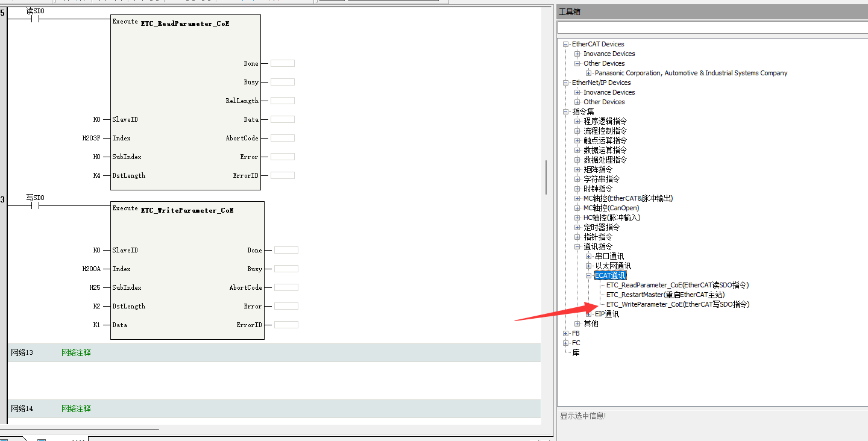Expand the FB tree node

tap(565, 333)
